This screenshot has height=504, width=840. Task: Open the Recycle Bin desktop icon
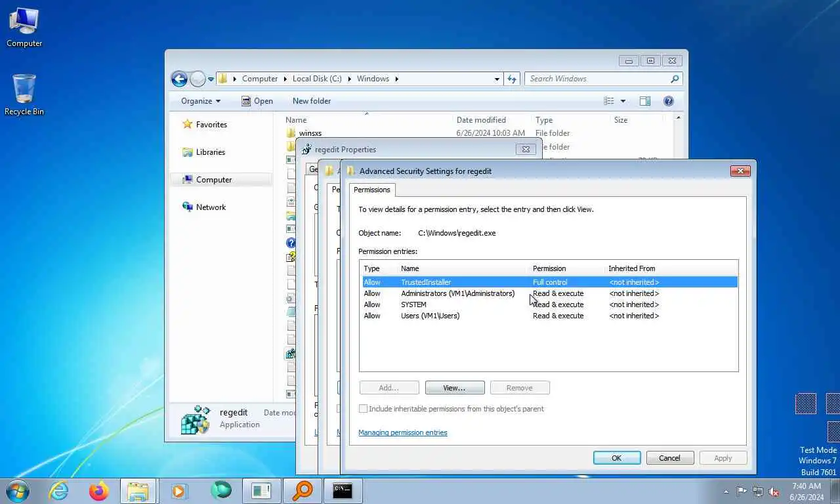pos(24,95)
